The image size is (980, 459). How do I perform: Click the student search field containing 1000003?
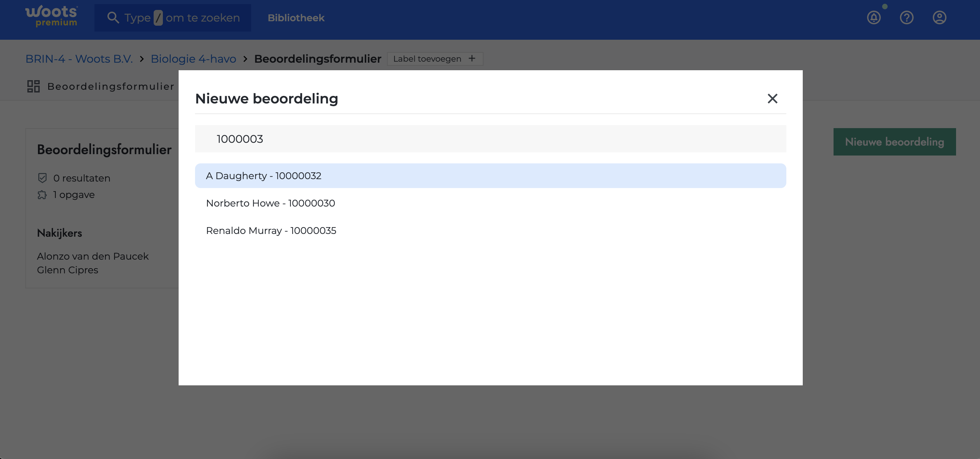490,139
